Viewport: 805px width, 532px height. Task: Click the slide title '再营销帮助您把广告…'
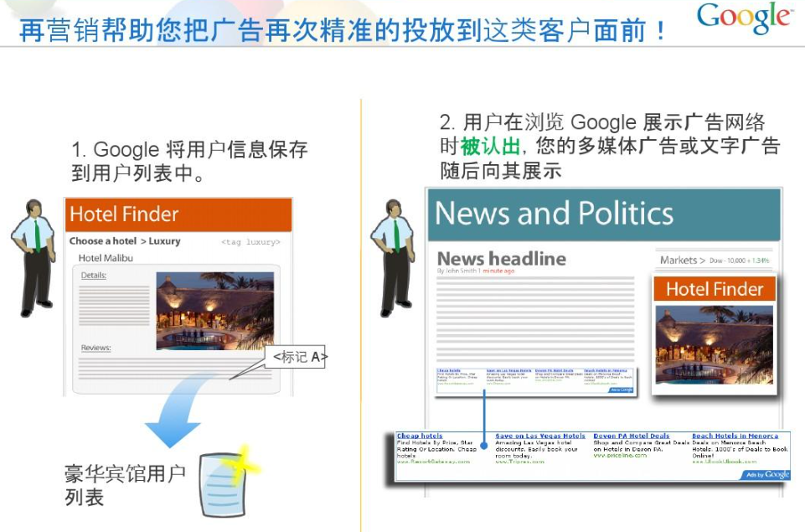[343, 30]
